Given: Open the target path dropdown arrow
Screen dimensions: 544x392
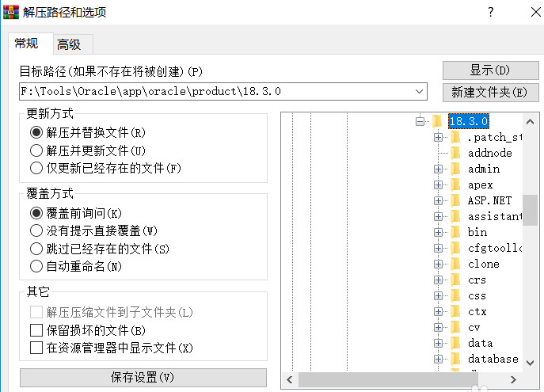Looking at the screenshot, I should [x=419, y=91].
